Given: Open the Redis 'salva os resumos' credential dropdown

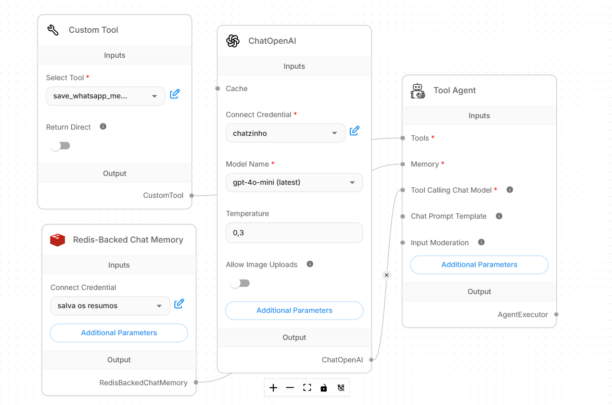Looking at the screenshot, I should coord(109,305).
